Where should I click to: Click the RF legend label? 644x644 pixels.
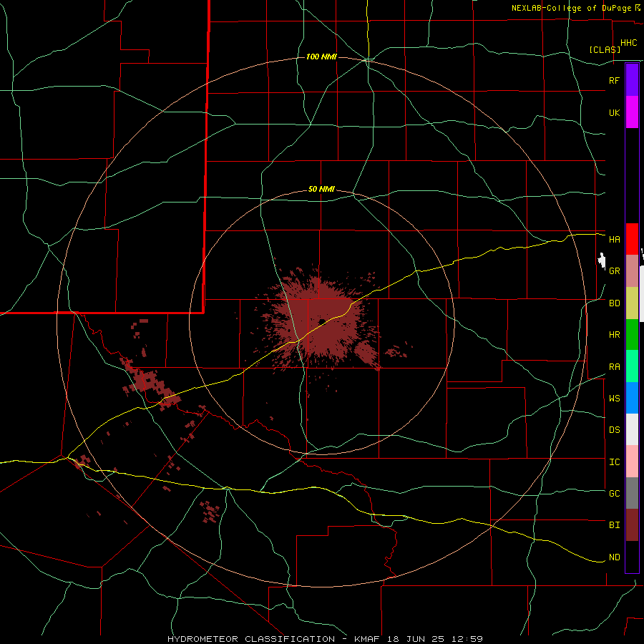click(614, 80)
